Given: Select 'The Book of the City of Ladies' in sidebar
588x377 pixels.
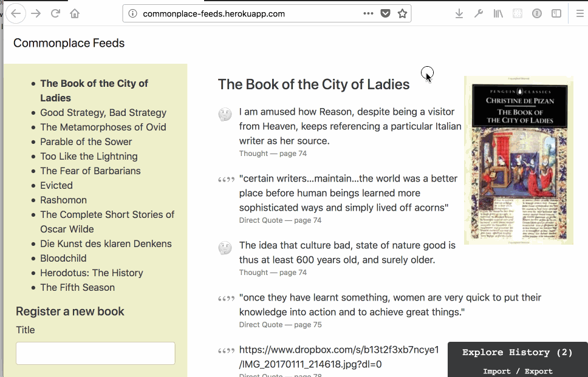Looking at the screenshot, I should (94, 90).
